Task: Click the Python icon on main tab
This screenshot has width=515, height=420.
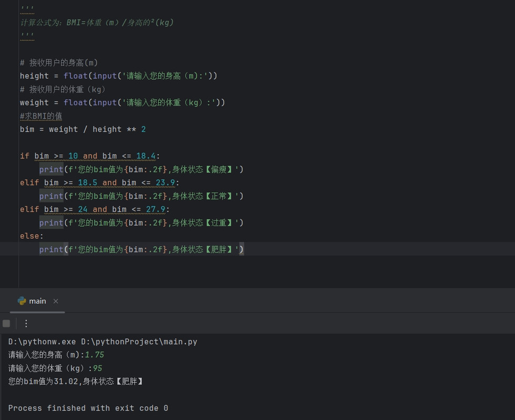Action: pyautogui.click(x=22, y=301)
